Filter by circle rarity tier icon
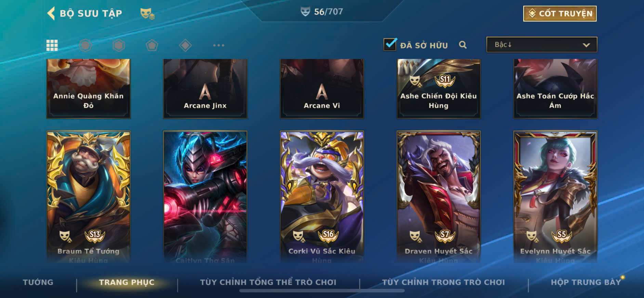 click(86, 45)
